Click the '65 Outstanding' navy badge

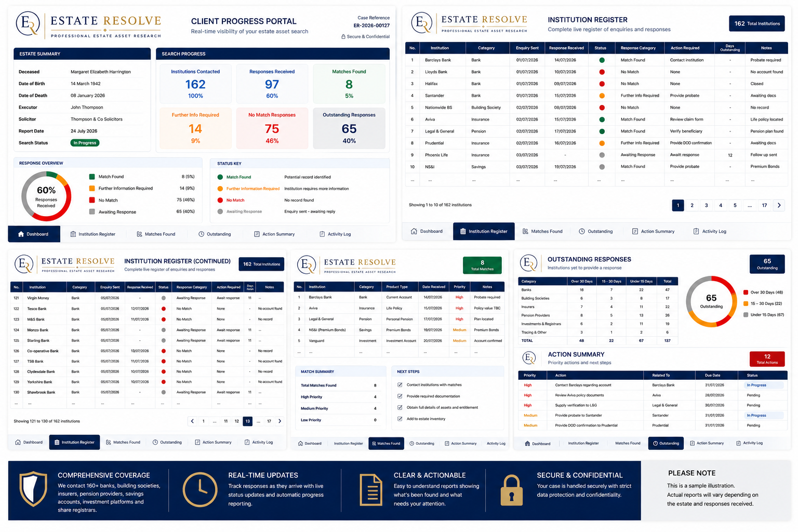click(x=767, y=264)
